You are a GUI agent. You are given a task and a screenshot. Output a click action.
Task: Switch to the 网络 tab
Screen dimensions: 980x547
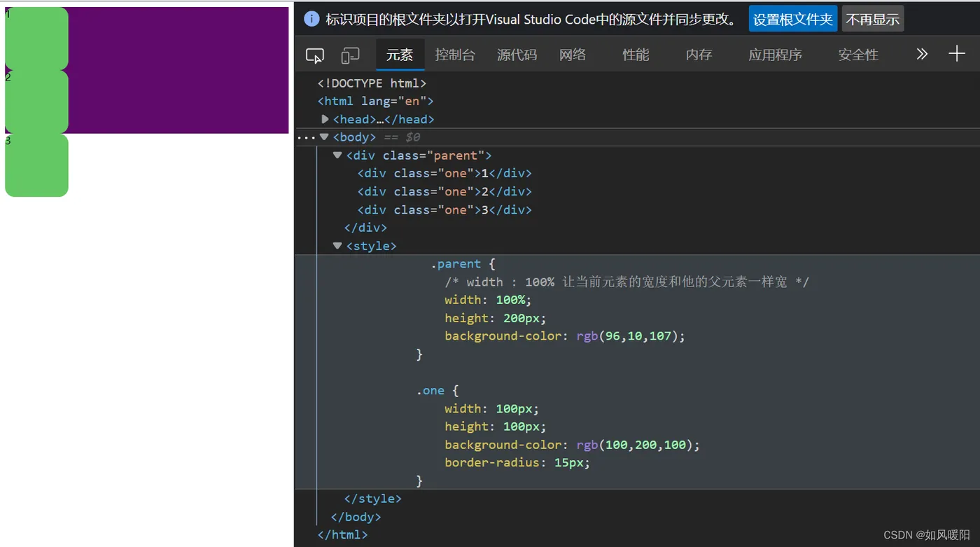tap(573, 55)
